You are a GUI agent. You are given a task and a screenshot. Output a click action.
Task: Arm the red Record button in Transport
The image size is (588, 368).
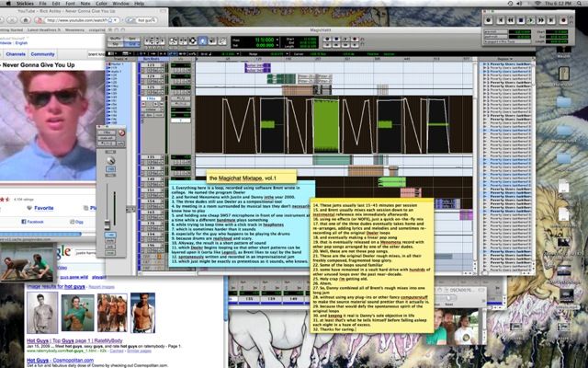(563, 20)
